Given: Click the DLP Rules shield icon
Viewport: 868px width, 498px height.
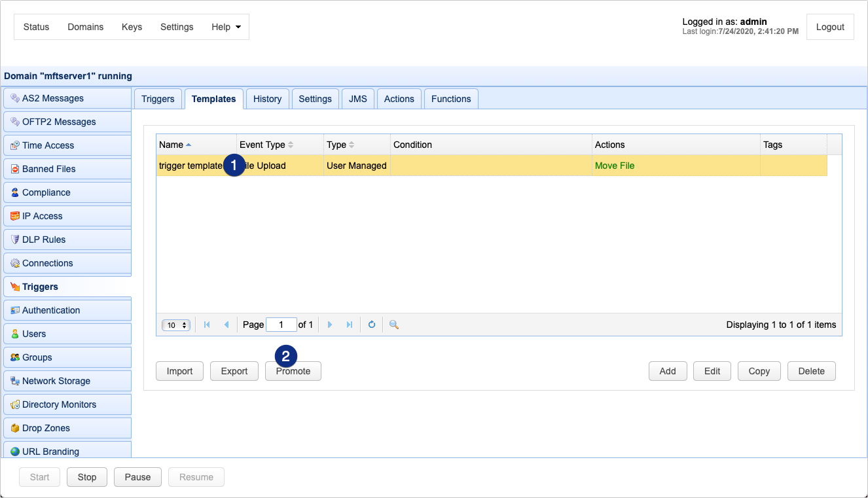Looking at the screenshot, I should (15, 240).
